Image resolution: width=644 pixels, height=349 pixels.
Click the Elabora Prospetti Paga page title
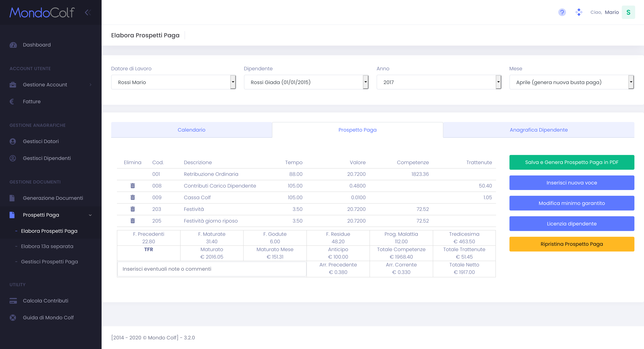pos(145,35)
